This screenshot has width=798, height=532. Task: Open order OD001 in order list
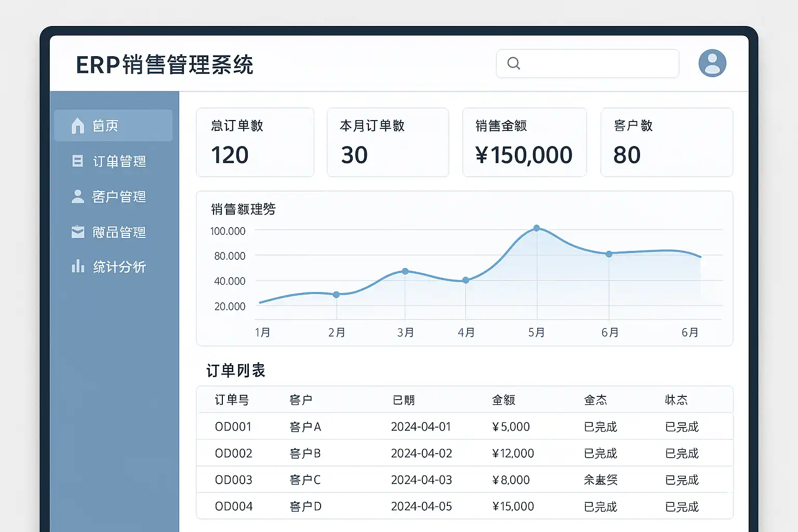pos(233,427)
